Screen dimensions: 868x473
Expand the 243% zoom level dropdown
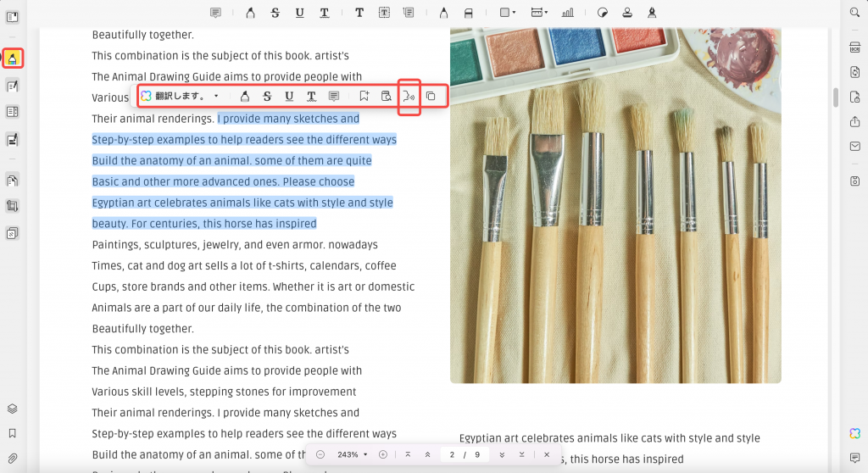[x=353, y=454]
